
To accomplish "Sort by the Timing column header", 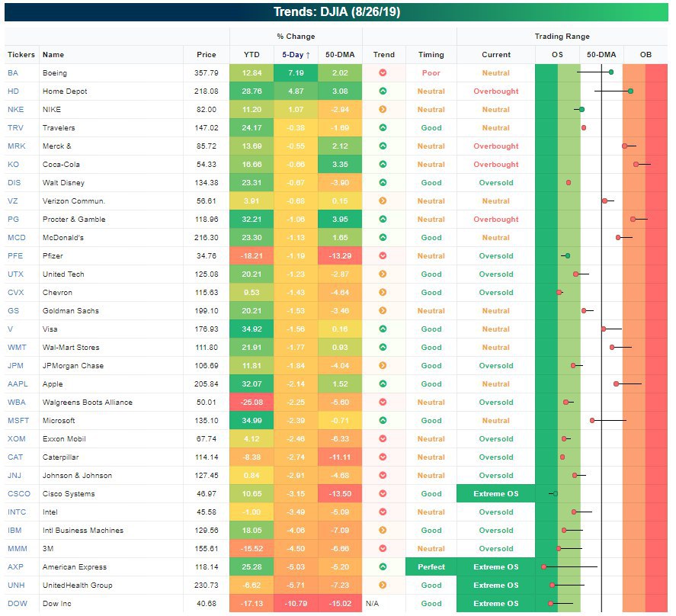I will (x=431, y=55).
